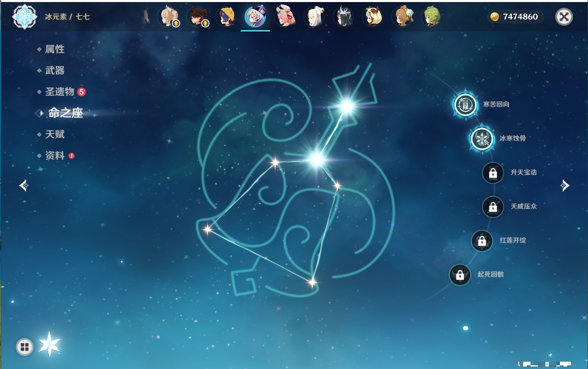This screenshot has height=369, width=588.
Task: Go to the next character with right arrow
Action: 565,186
